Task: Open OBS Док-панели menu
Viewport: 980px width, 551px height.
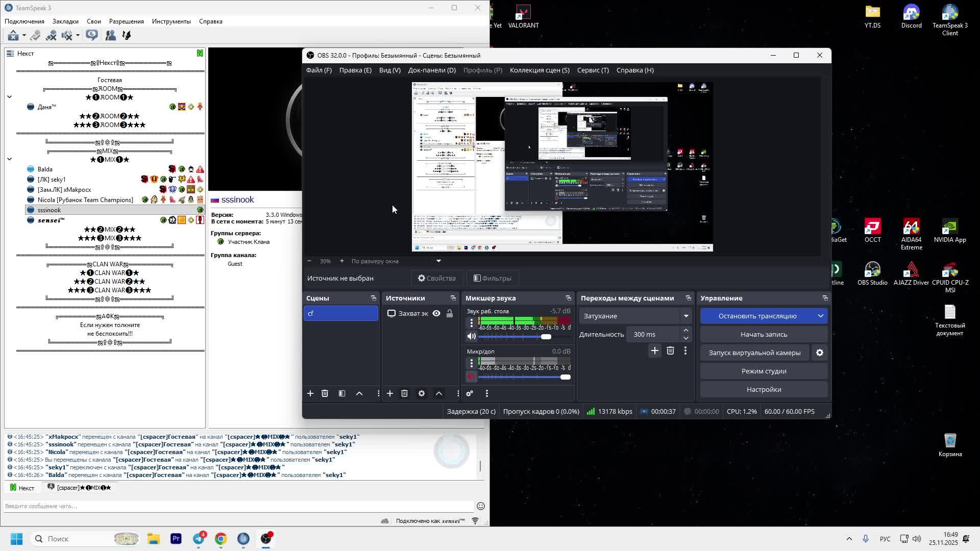Action: tap(432, 70)
